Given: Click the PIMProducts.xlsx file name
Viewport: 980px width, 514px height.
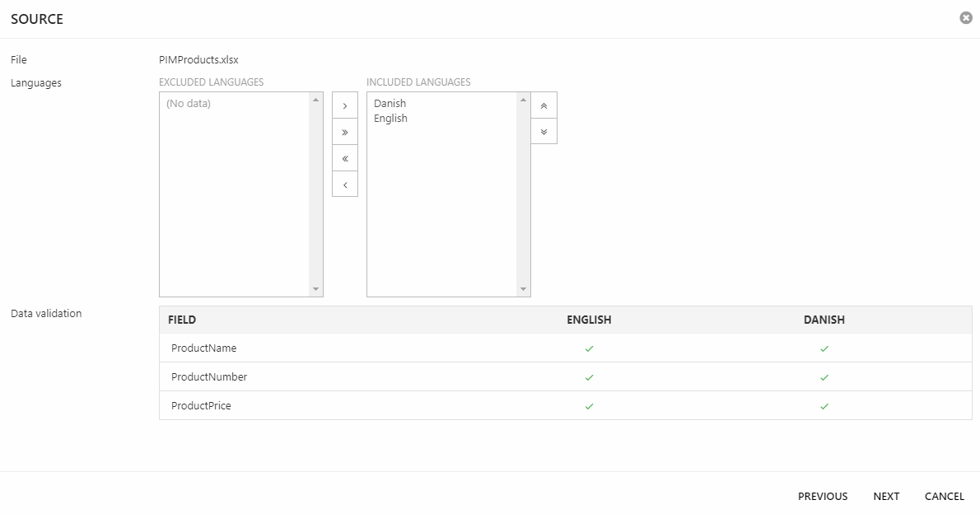Looking at the screenshot, I should click(198, 59).
